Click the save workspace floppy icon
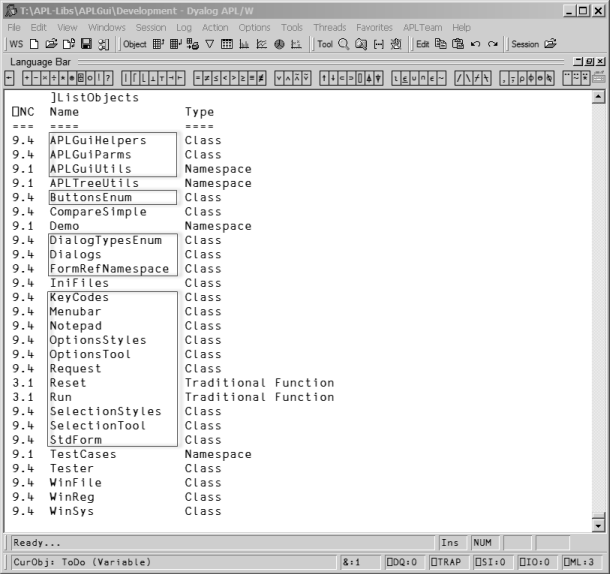 (86, 44)
